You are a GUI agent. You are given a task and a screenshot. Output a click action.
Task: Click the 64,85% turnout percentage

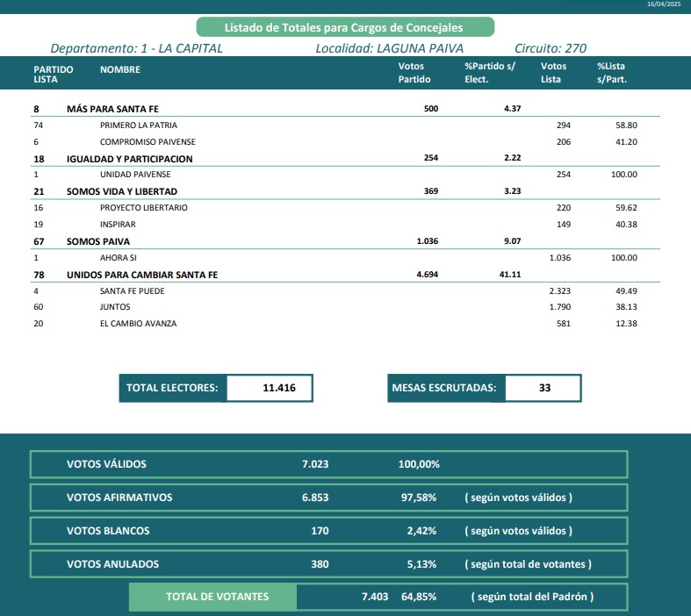click(x=419, y=597)
